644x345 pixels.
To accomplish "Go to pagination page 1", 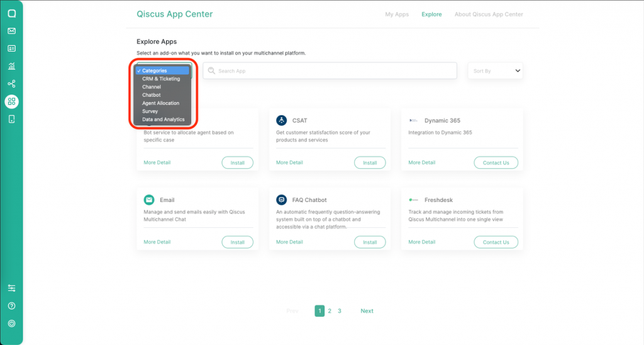I will (319, 311).
